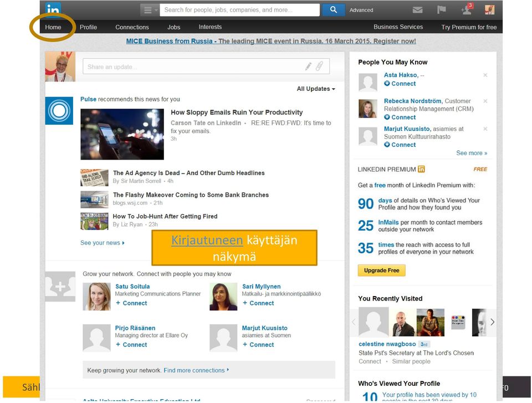Image resolution: width=532 pixels, height=403 pixels.
Task: Click the Ad Agency article thumbnail
Action: [x=94, y=177]
